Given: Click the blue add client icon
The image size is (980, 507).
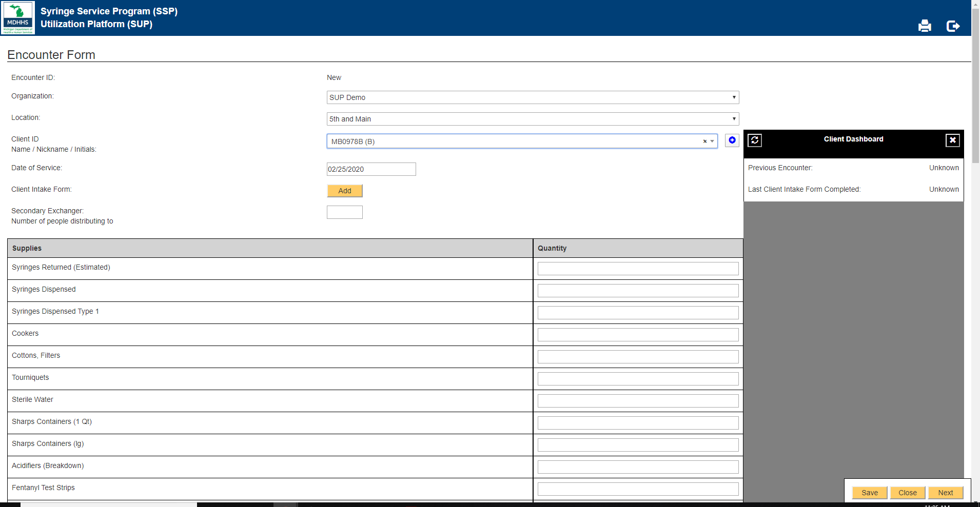Looking at the screenshot, I should pos(732,140).
